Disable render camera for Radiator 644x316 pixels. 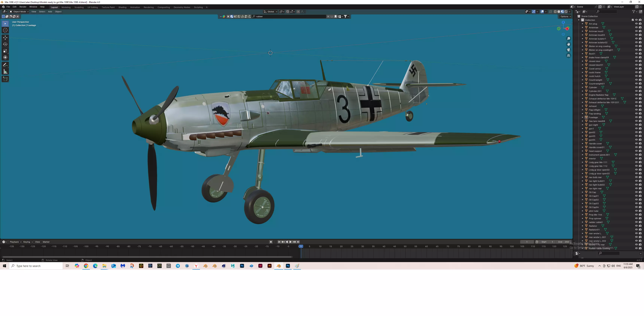[x=640, y=226]
